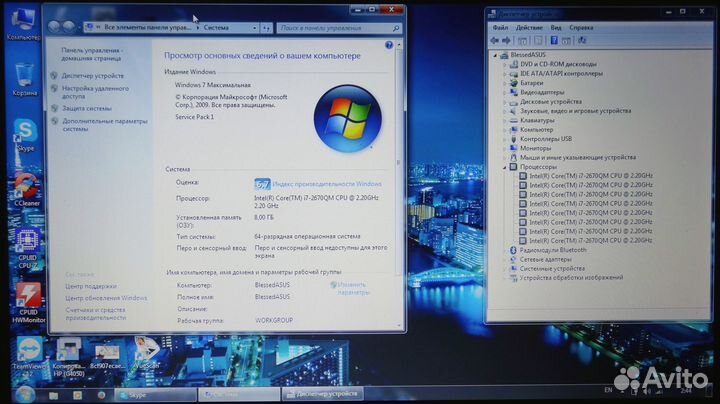Screen dimensions: 720x404
Task: Expand IDE ATA/ATAPI контроллеры node
Action: click(505, 73)
